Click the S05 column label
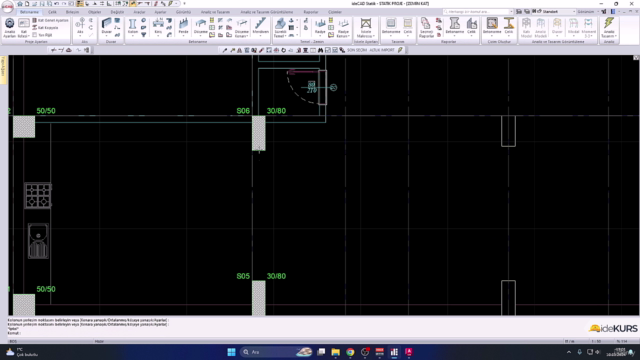This screenshot has height=360, width=640. [x=243, y=276]
